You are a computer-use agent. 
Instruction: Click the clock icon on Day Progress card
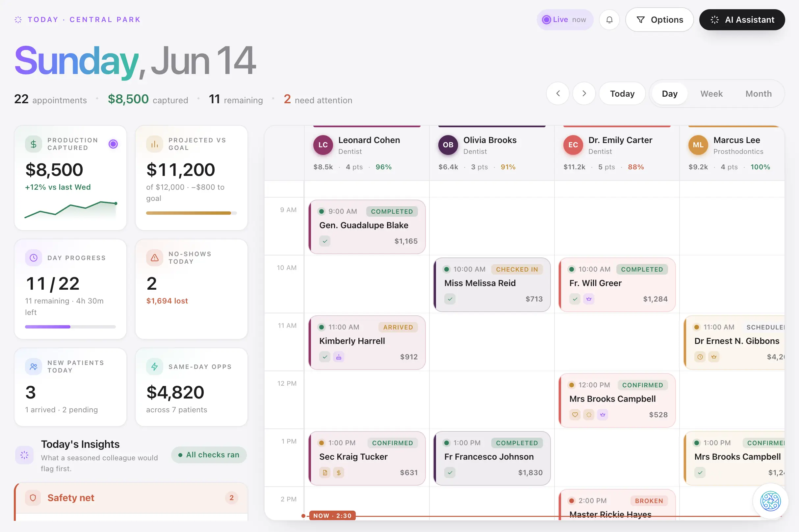click(33, 257)
